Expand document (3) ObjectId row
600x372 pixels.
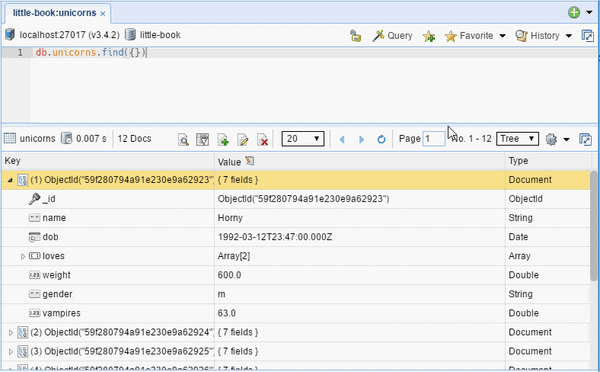[x=11, y=351]
